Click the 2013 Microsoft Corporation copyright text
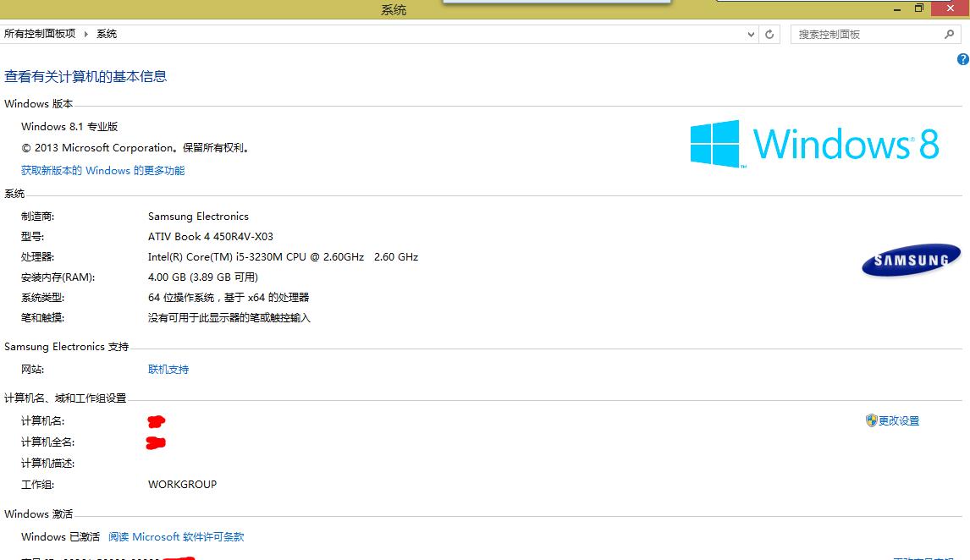 coord(136,148)
